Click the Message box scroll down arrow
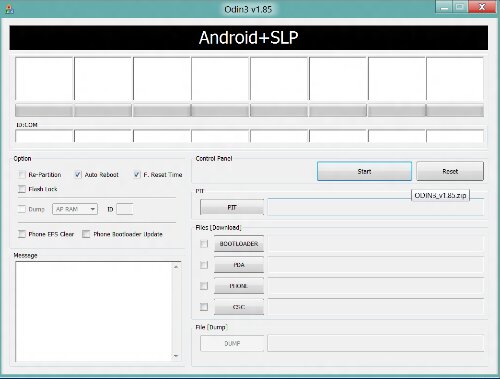Screen dimensions: 500x379 click(x=176, y=356)
